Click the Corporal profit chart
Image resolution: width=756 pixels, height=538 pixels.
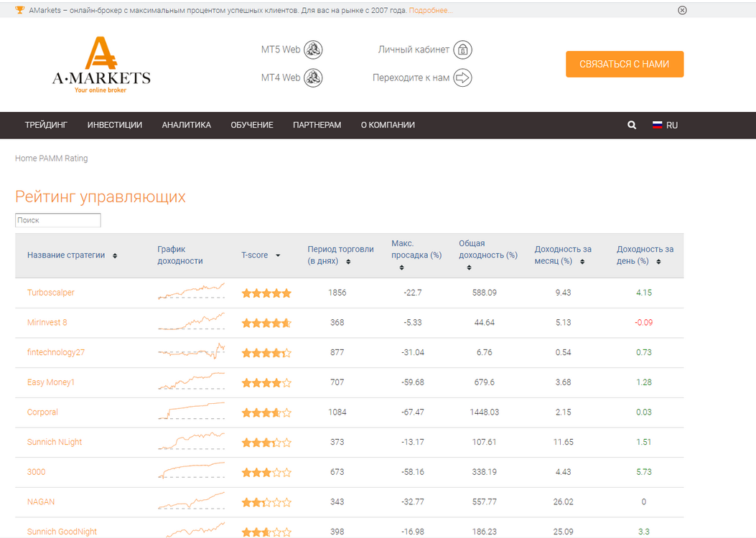(x=192, y=411)
